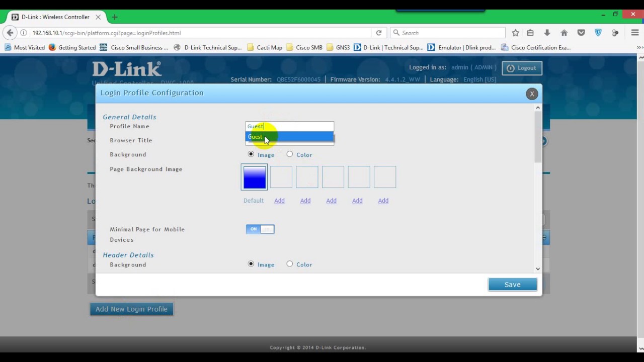Select Color radio for General Background
644x362 pixels.
pos(290,154)
